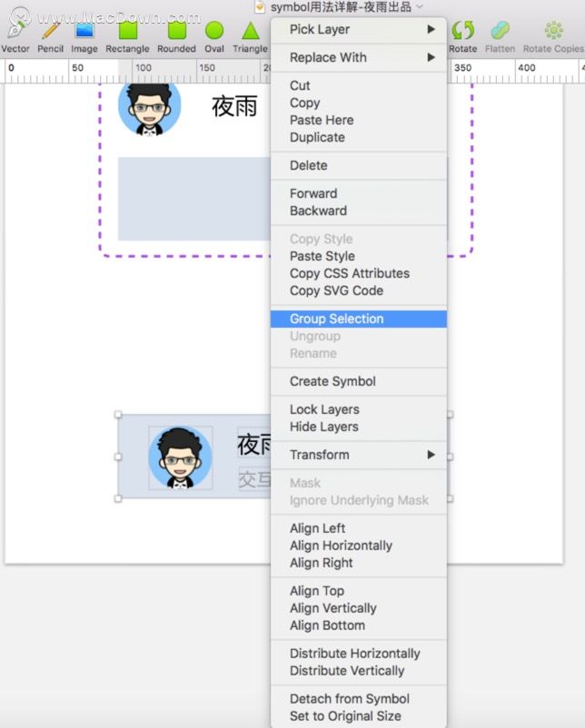The width and height of the screenshot is (585, 728).
Task: Select Duplicate in context menu
Action: click(359, 137)
